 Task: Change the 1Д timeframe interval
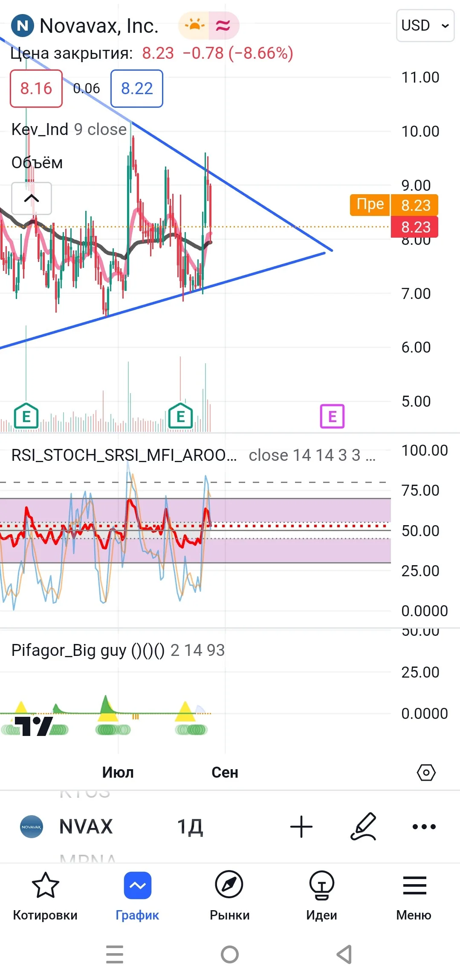[190, 827]
